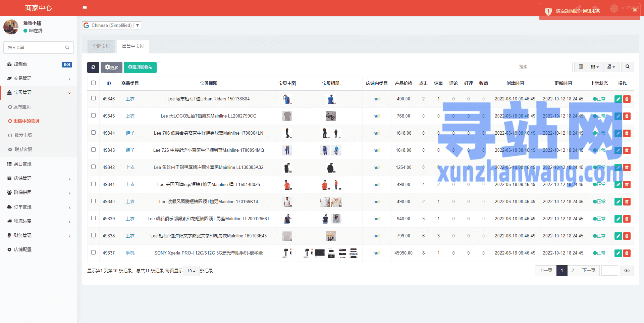This screenshot has width=644, height=323.
Task: Open the columns display dropdown
Action: (x=595, y=67)
